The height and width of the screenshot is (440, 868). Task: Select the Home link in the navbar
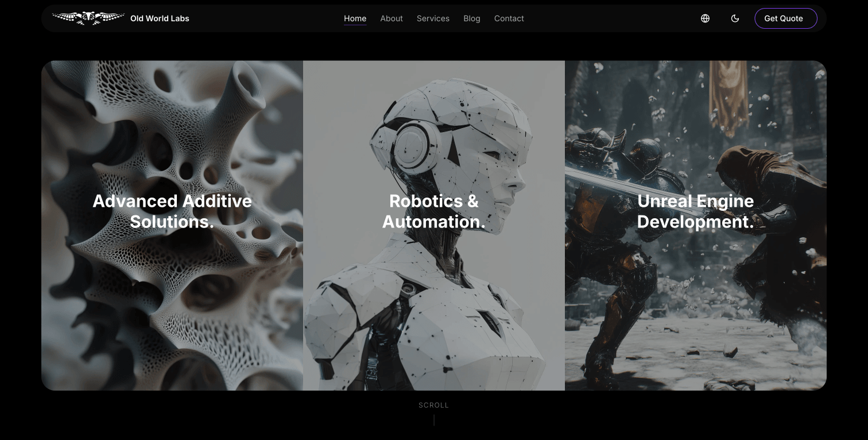355,18
